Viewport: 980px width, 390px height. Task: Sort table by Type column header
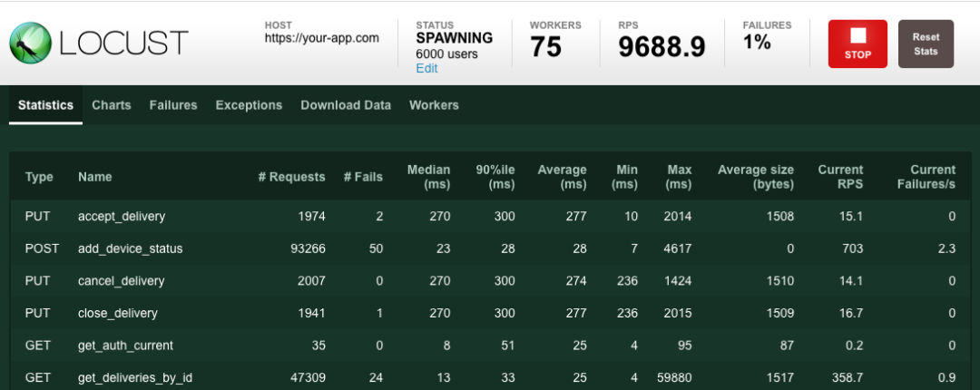point(39,177)
